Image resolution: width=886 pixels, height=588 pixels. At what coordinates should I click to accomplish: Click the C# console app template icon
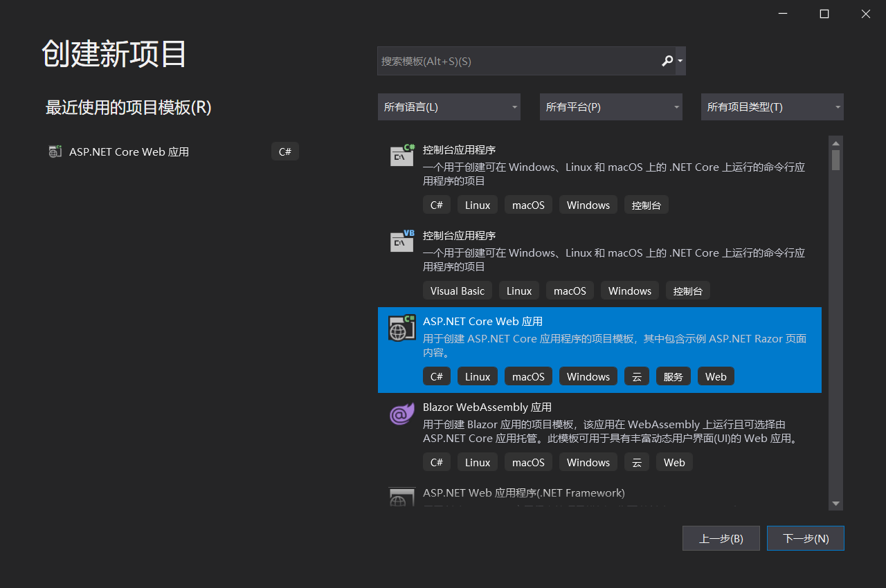coord(401,156)
